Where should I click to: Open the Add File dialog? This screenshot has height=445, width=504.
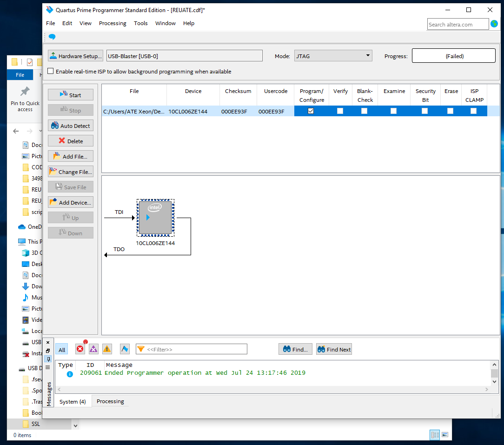click(70, 156)
